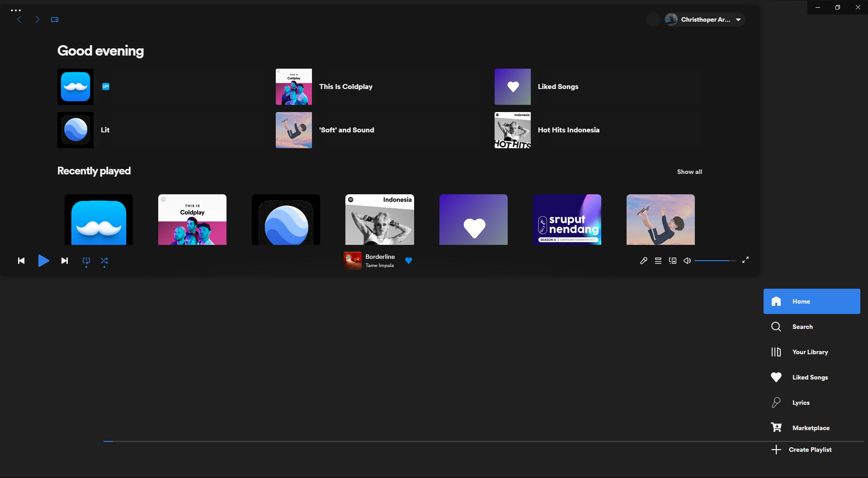868x478 pixels.
Task: Unlike the song Borderline via heart icon
Action: [x=409, y=261]
